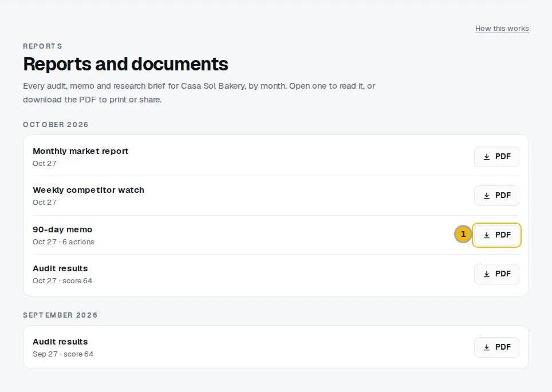The height and width of the screenshot is (392, 552).
Task: Select the 'Sep 27 · score 64' text
Action: tap(63, 354)
